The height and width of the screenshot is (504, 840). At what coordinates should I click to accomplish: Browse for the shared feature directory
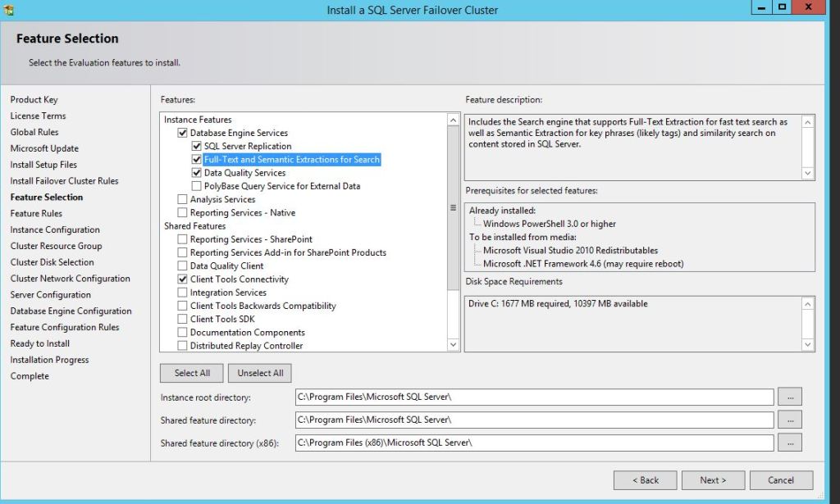coord(789,420)
